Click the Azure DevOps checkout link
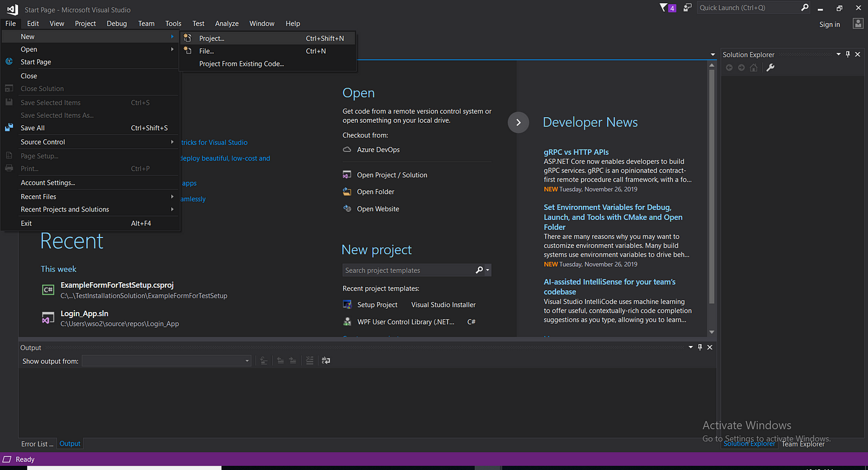Image resolution: width=868 pixels, height=470 pixels. 378,149
